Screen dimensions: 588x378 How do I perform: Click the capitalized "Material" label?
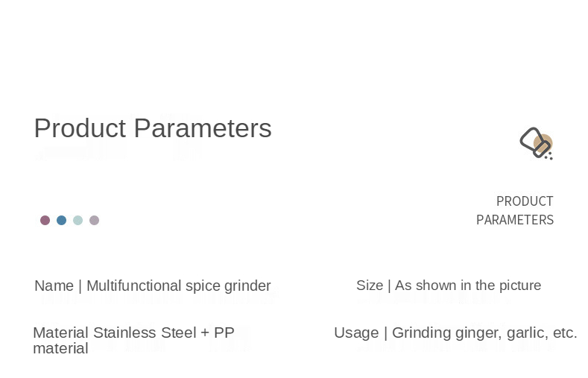coord(60,333)
